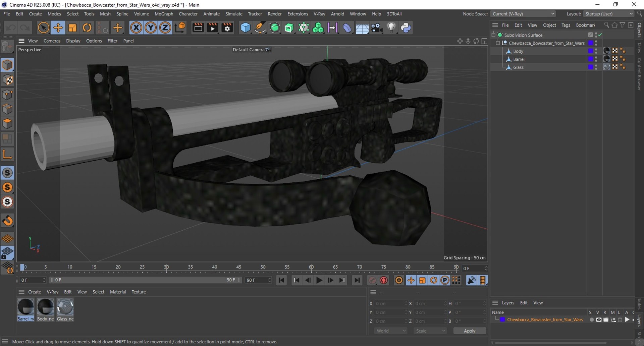
Task: Open the Texture menu in material manager
Action: click(x=139, y=292)
